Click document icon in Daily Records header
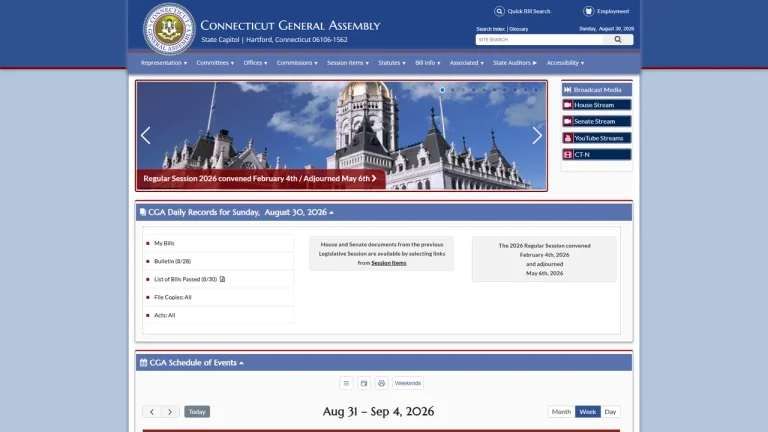 tap(143, 212)
